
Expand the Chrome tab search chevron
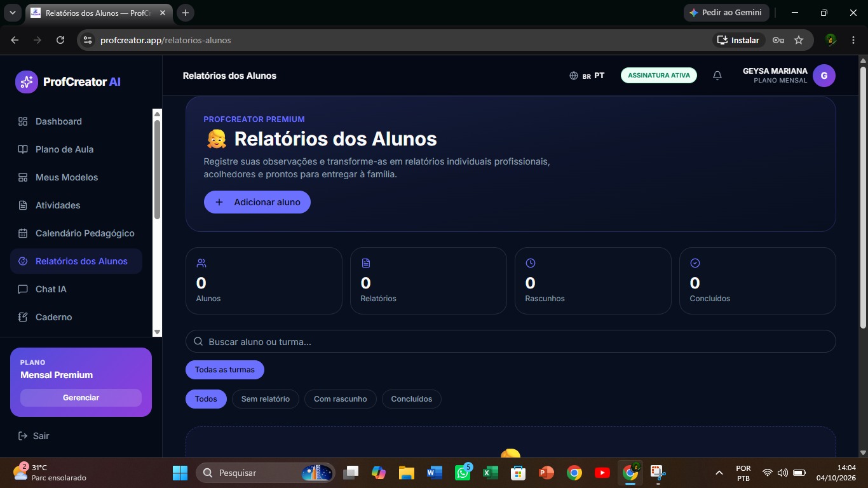click(12, 13)
